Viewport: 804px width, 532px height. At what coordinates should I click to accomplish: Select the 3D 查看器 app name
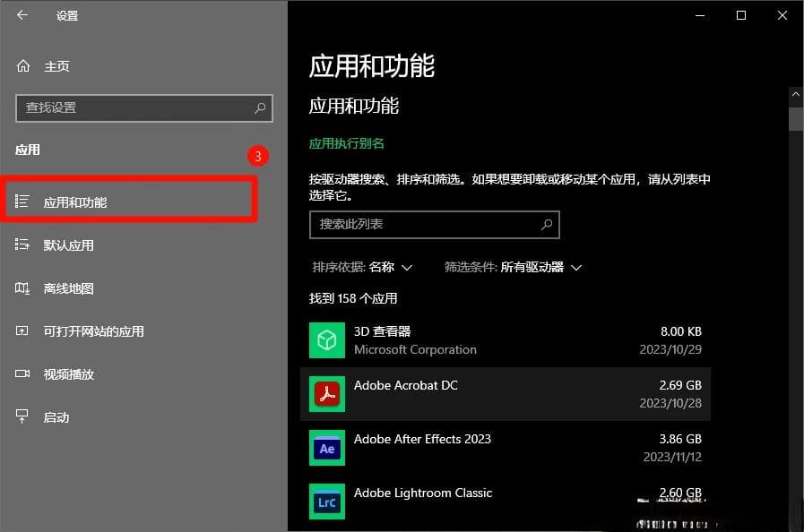point(382,331)
